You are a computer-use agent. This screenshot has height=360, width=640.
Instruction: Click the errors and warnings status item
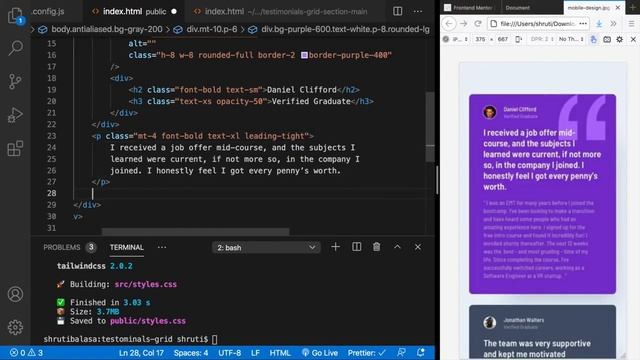coord(27,353)
